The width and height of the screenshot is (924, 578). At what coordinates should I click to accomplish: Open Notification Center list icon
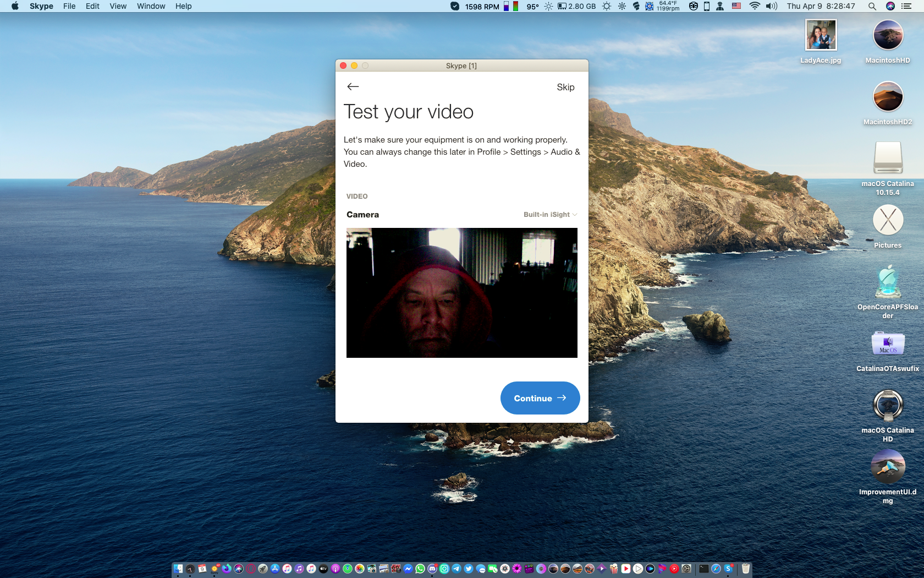pos(906,6)
